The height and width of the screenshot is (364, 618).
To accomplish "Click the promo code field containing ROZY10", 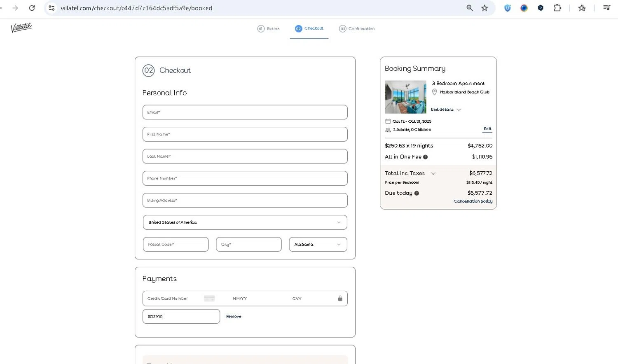I will click(x=181, y=317).
